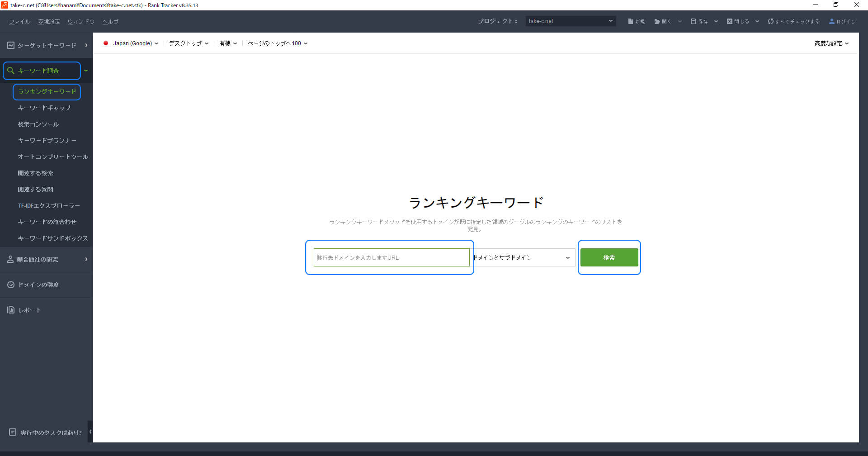Select キーワードサンドボックス in sidebar
Screen dimensions: 868x456
coord(53,238)
